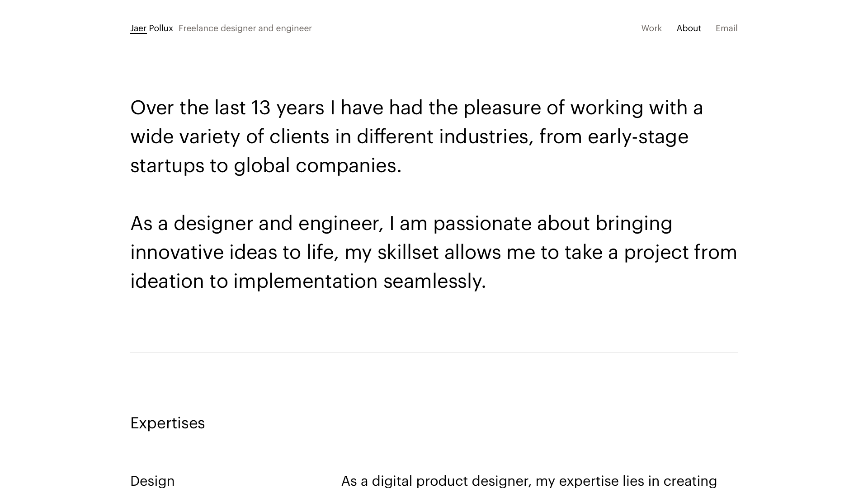Click the line beginning 'wide variety of clients'
The image size is (868, 488).
409,137
